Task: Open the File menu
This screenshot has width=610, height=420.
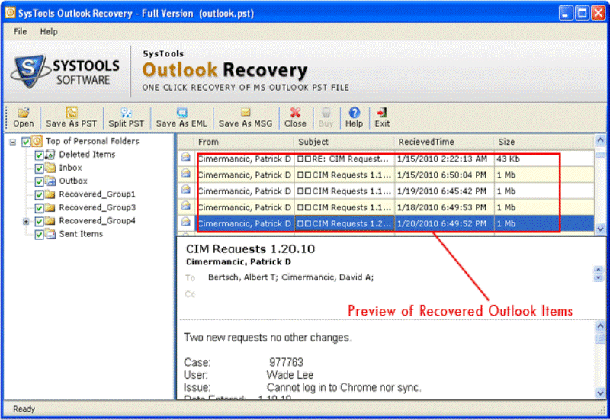Action: click(x=20, y=32)
